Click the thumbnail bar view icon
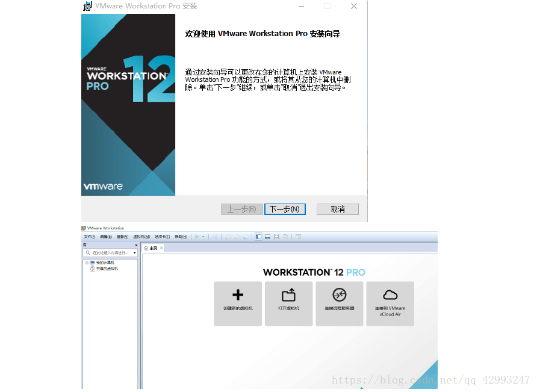 tap(267, 237)
